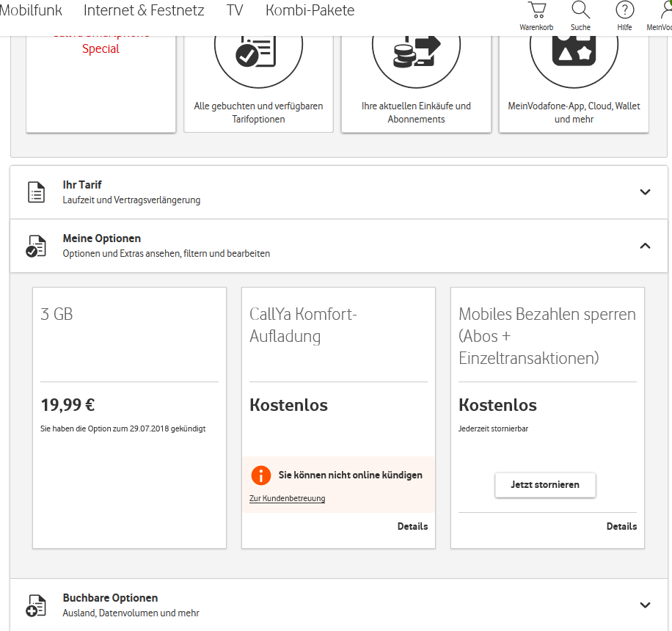672x631 pixels.
Task: Click the Buchbare Optionen plus-document icon
Action: tap(36, 605)
